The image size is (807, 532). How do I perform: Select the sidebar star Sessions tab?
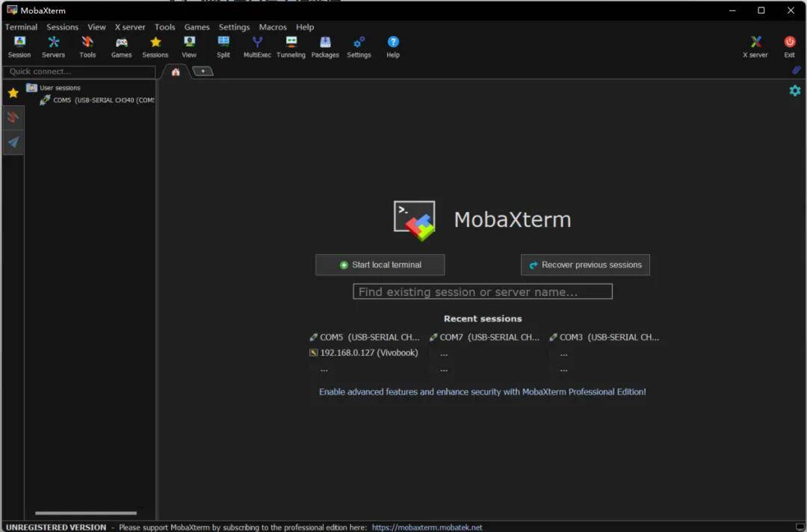13,93
